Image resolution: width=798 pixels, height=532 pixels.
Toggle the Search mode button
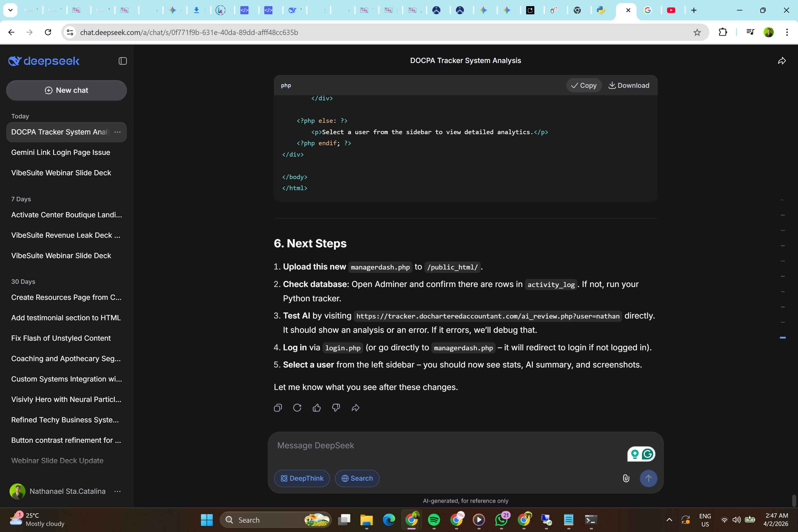357,478
